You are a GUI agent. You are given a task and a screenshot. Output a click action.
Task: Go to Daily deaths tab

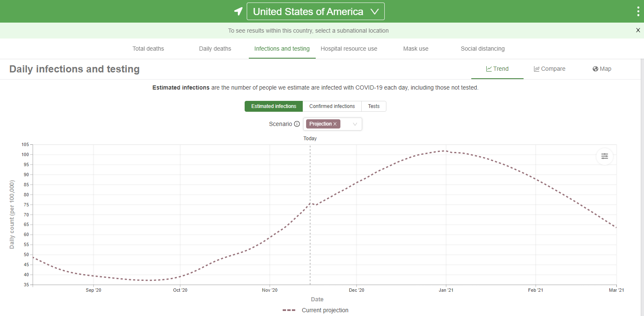tap(215, 49)
